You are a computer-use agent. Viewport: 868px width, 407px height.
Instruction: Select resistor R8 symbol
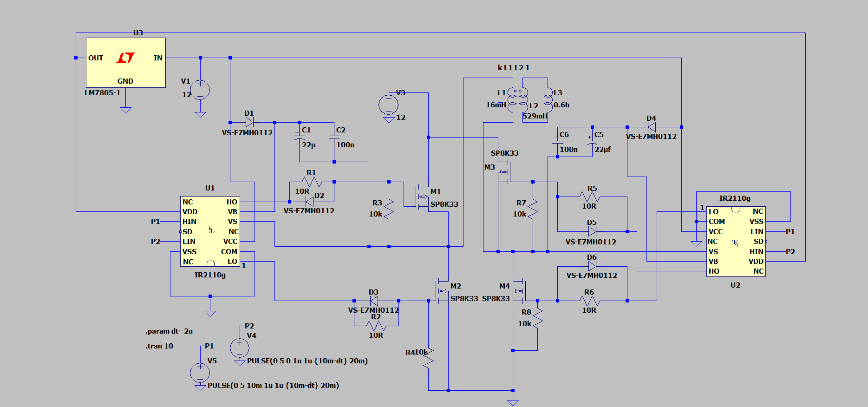[537, 318]
